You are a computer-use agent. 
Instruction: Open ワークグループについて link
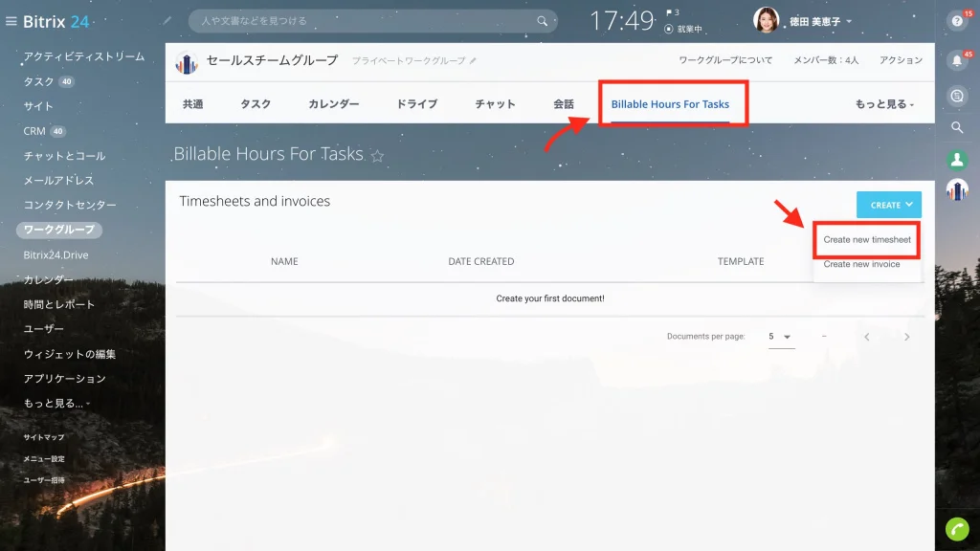[725, 60]
